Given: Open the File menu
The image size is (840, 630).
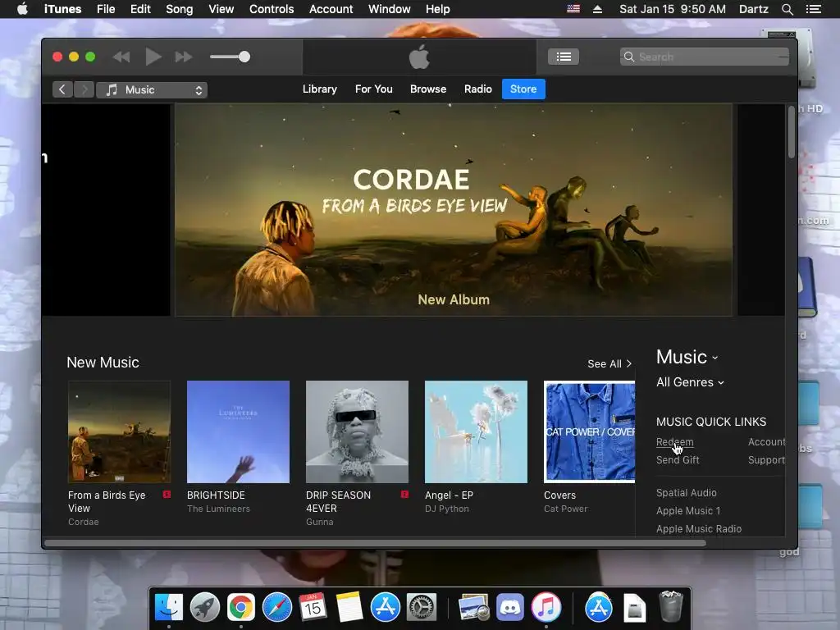Looking at the screenshot, I should pos(106,9).
